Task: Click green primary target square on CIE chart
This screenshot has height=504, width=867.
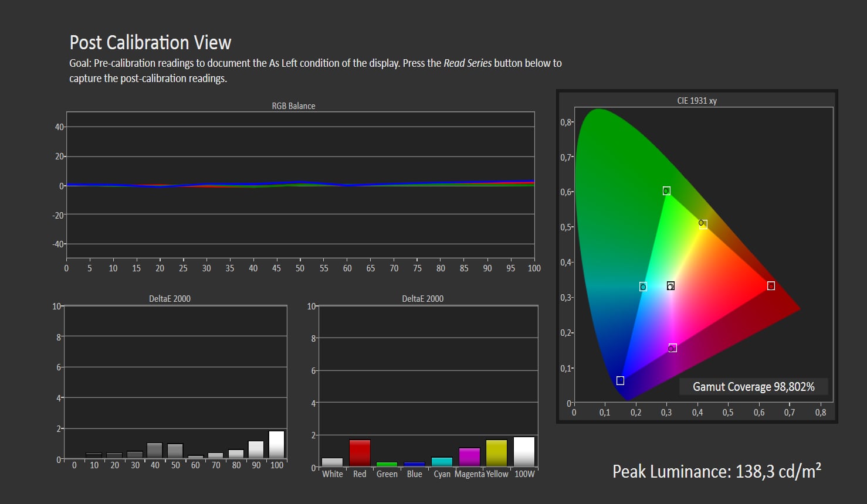Action: [x=666, y=190]
